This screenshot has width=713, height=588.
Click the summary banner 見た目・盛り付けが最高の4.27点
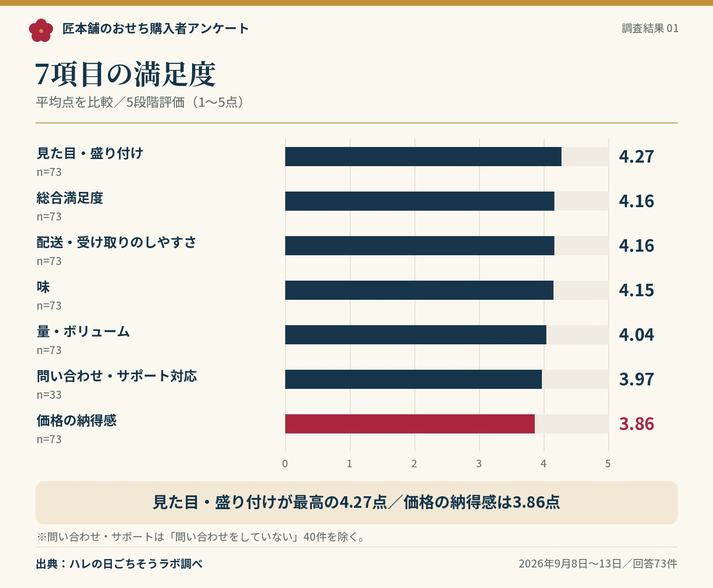[x=356, y=502]
